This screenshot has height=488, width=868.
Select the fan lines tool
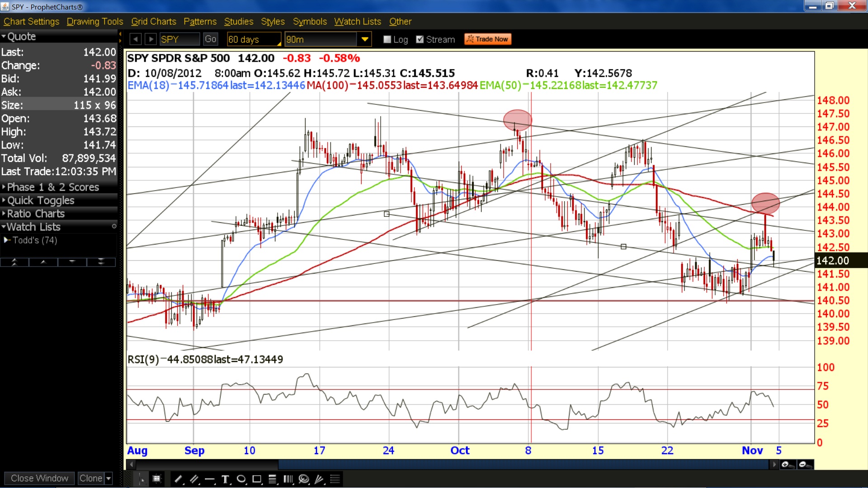point(319,479)
